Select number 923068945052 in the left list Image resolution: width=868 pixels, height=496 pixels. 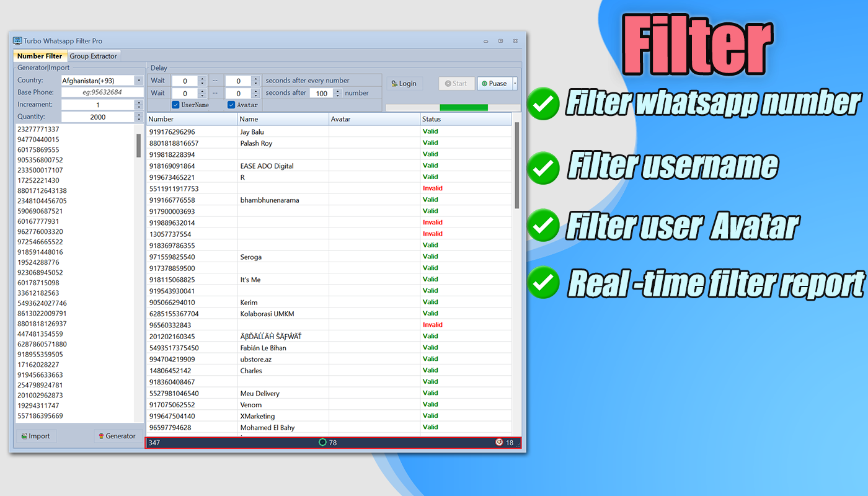tap(40, 273)
